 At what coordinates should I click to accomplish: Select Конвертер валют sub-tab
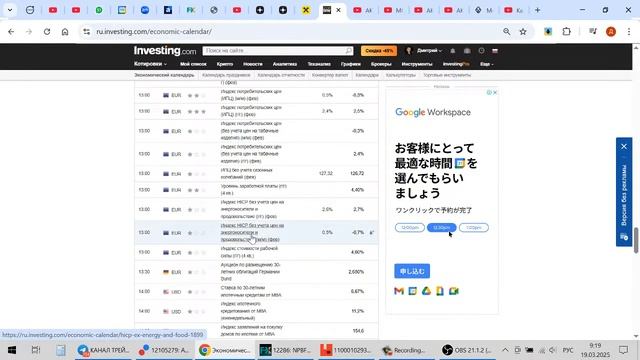(x=330, y=75)
